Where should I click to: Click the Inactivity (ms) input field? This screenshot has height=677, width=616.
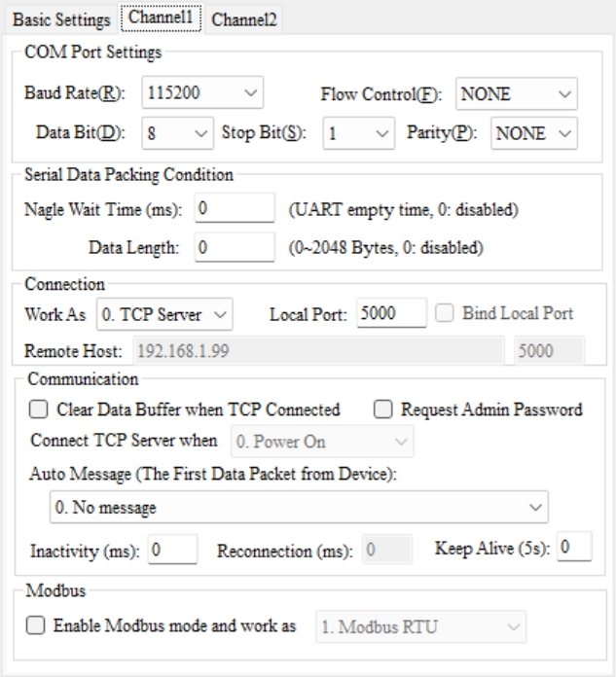point(172,550)
